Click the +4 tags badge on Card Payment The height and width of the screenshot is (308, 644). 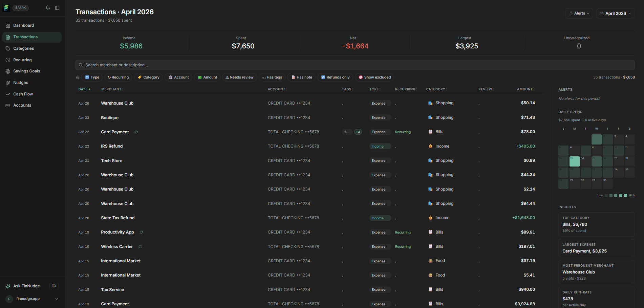[x=358, y=132]
